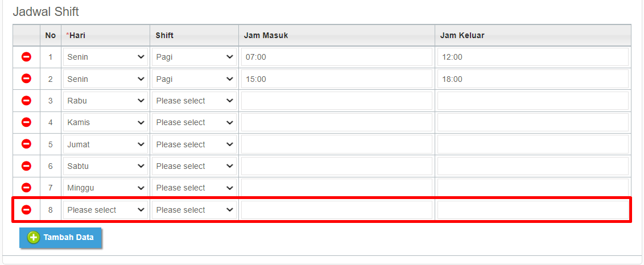Click the minus icon for Minggu row
The image size is (644, 265).
[26, 187]
